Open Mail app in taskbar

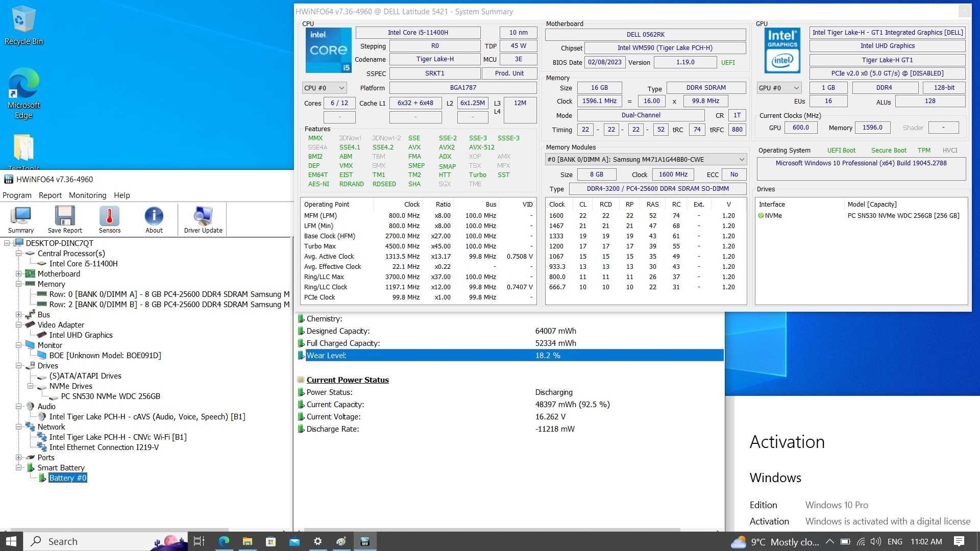coord(294,541)
